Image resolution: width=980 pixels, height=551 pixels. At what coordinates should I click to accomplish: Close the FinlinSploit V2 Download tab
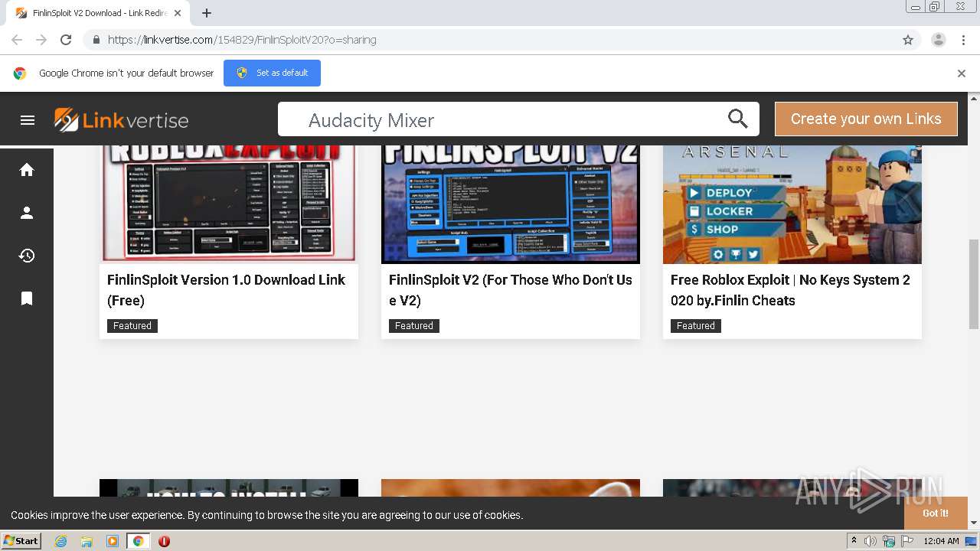178,13
